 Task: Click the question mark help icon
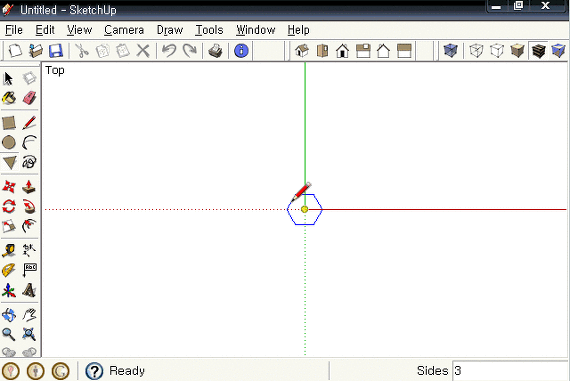tap(94, 371)
